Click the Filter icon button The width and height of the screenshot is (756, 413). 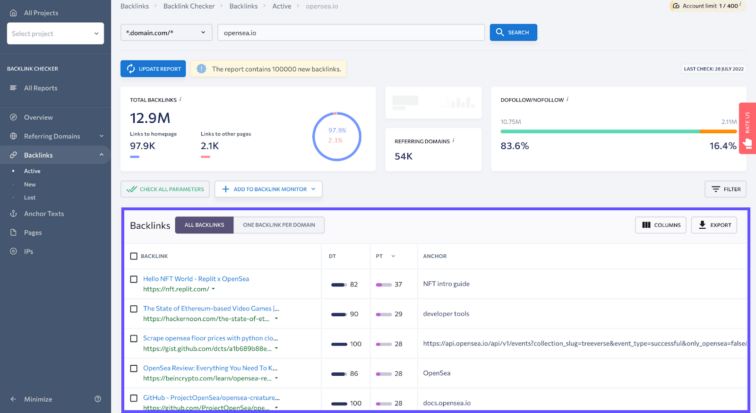(714, 189)
